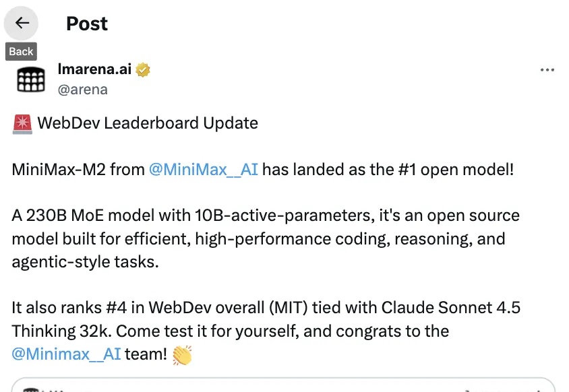
Task: Click the clapping hands emoji
Action: pos(182,355)
